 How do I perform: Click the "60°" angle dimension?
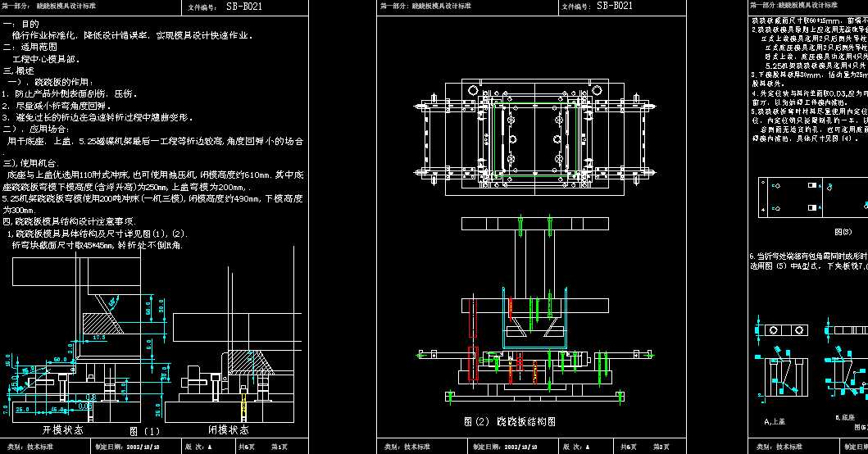pyautogui.click(x=113, y=303)
